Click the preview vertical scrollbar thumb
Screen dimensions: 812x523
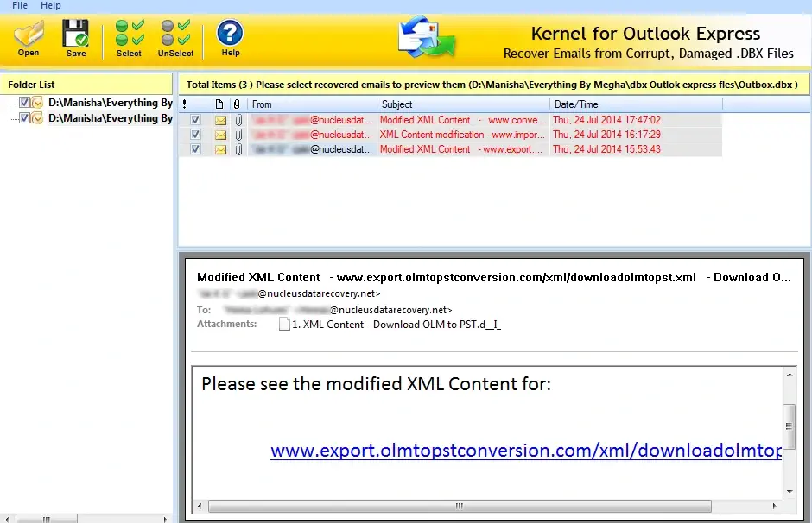(790, 427)
